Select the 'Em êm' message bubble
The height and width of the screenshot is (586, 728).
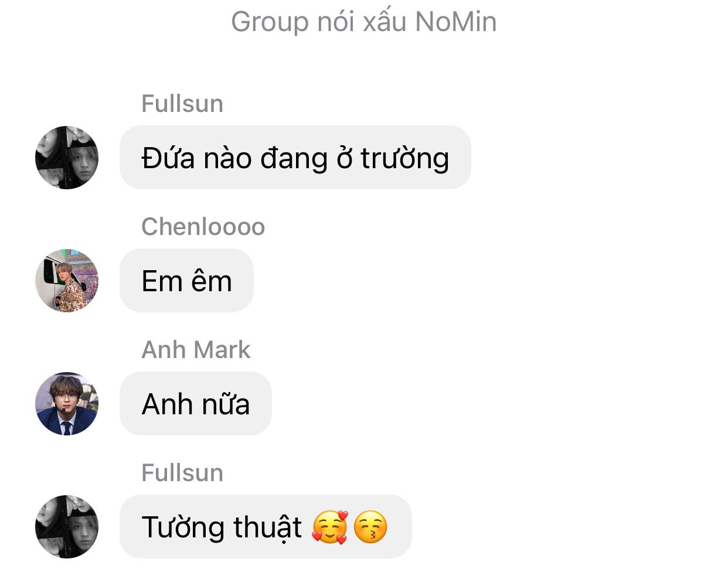coord(186,281)
